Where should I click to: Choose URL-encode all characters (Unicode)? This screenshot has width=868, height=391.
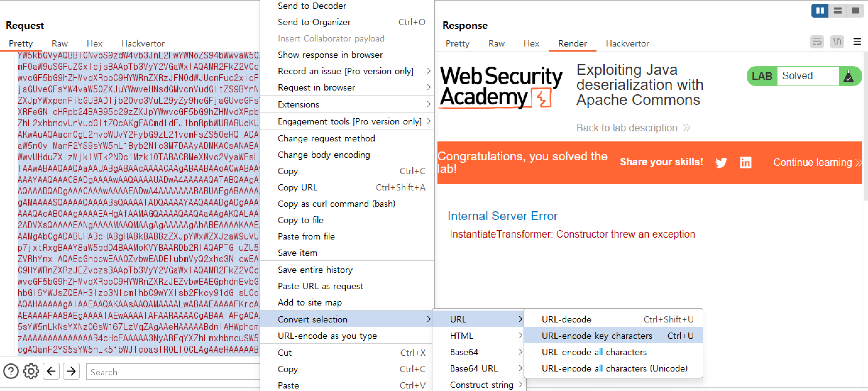613,368
